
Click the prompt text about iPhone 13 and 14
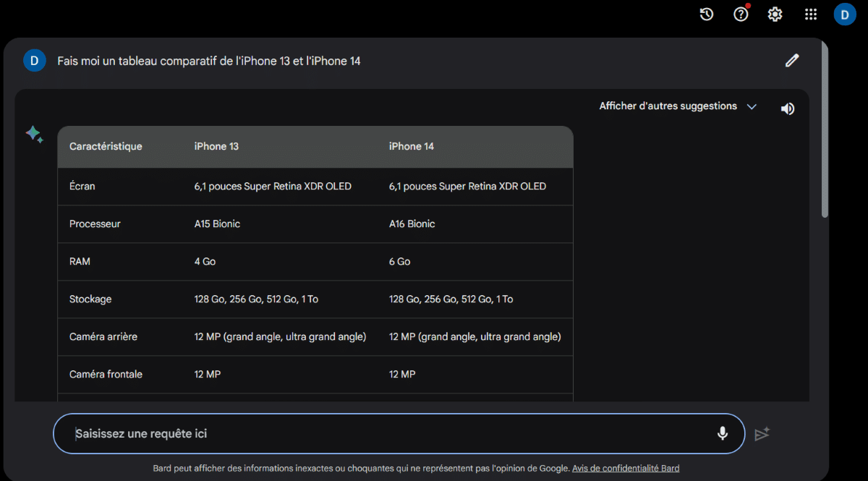point(209,61)
